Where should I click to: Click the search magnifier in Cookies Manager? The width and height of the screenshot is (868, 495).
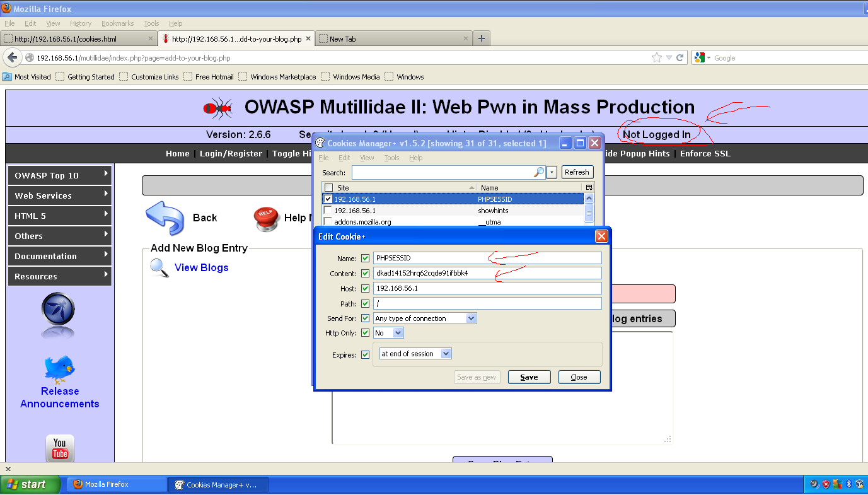pyautogui.click(x=538, y=172)
